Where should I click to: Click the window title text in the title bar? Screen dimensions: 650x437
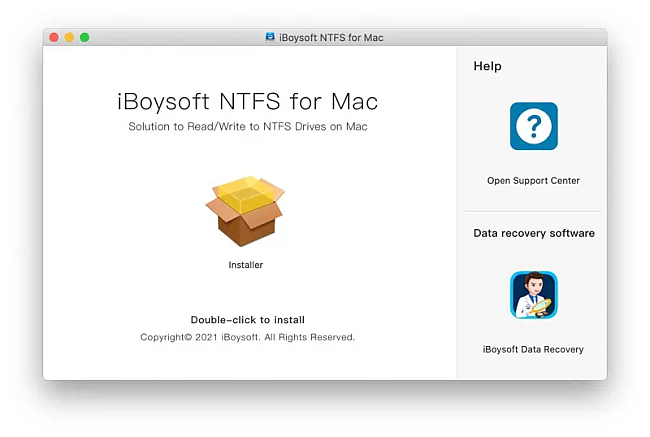coord(332,37)
